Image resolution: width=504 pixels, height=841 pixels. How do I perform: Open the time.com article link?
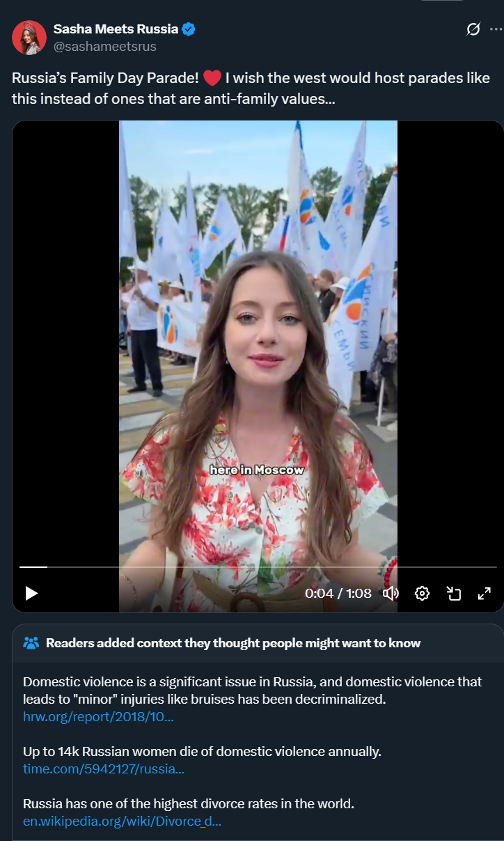click(104, 769)
